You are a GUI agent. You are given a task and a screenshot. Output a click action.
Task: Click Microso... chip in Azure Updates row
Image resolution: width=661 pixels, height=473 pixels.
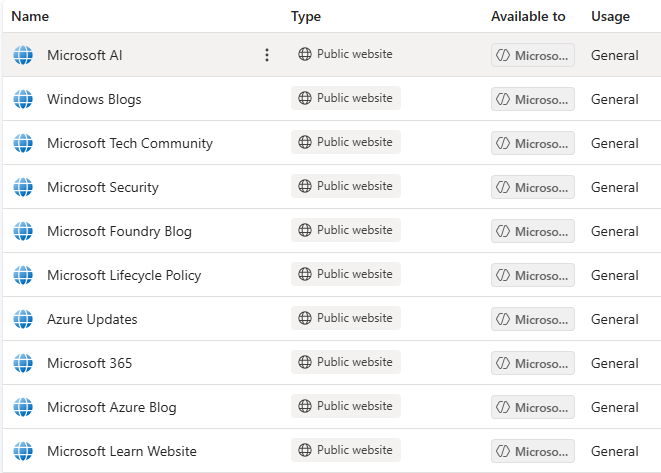533,319
